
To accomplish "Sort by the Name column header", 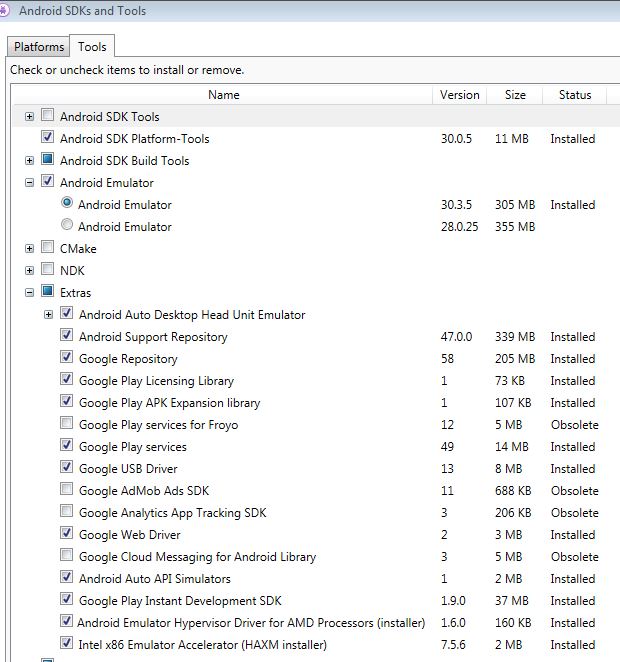I will coord(223,95).
